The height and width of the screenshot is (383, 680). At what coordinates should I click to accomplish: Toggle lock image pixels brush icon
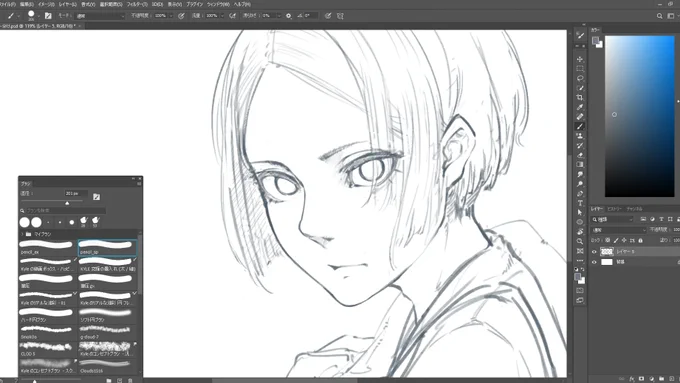[x=616, y=240]
